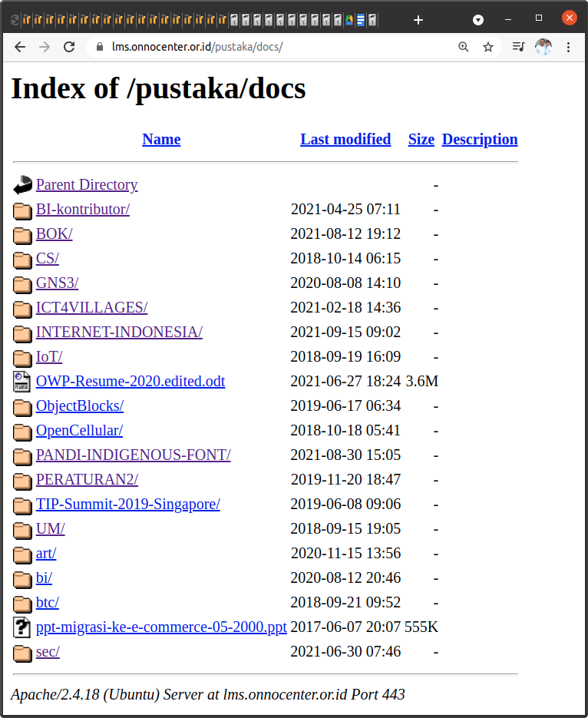This screenshot has width=588, height=718.
Task: Click the folder icon beside sec/
Action: point(22,653)
